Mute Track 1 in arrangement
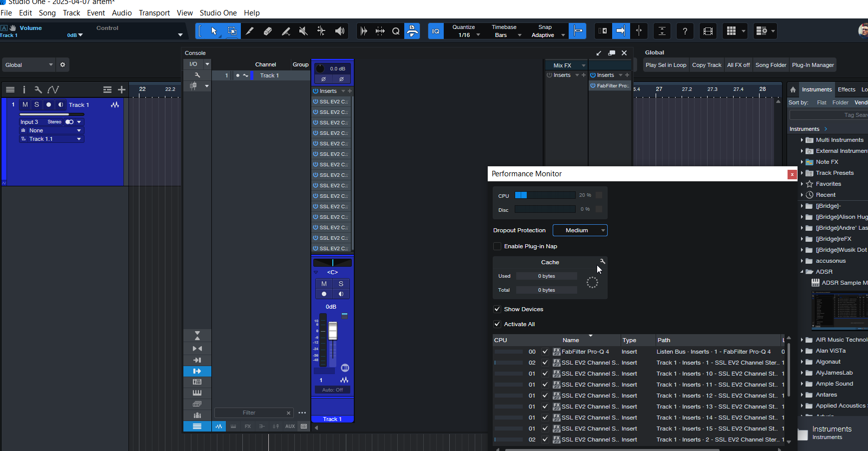 [x=25, y=105]
